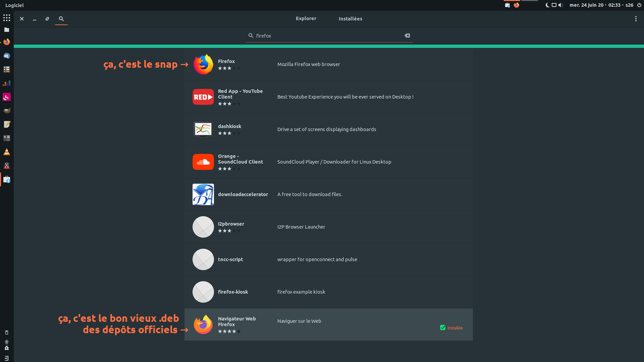Open the date and clock in the top bar
The width and height of the screenshot is (644, 362).
pos(601,5)
